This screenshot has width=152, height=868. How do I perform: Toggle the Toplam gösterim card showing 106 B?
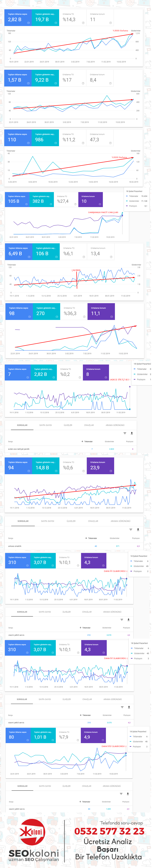(x=46, y=252)
